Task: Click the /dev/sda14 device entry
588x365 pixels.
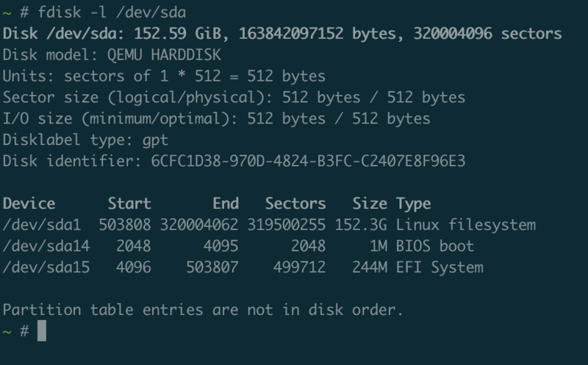Action: coord(46,246)
